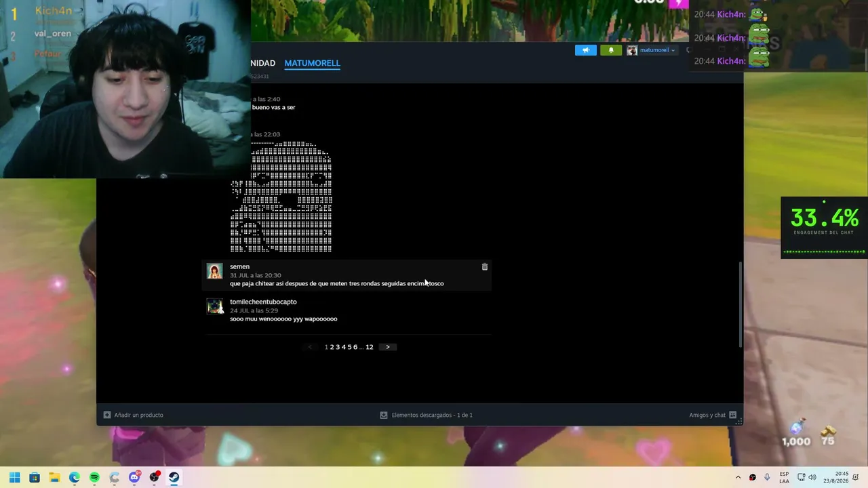Click the matumorell avatar picture in header

[x=632, y=50]
